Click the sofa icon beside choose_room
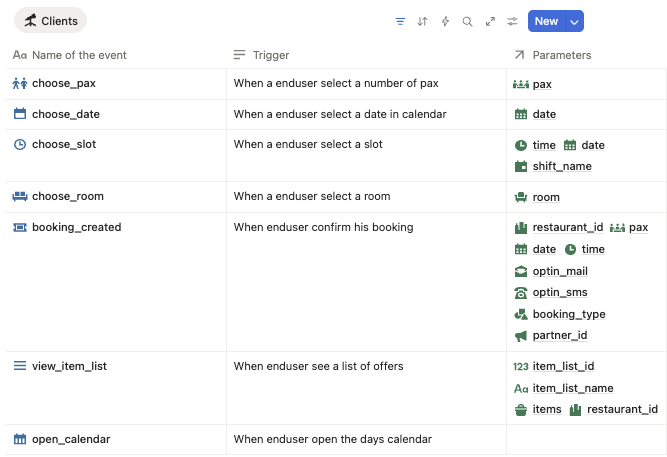This screenshot has width=667, height=457. (20, 196)
